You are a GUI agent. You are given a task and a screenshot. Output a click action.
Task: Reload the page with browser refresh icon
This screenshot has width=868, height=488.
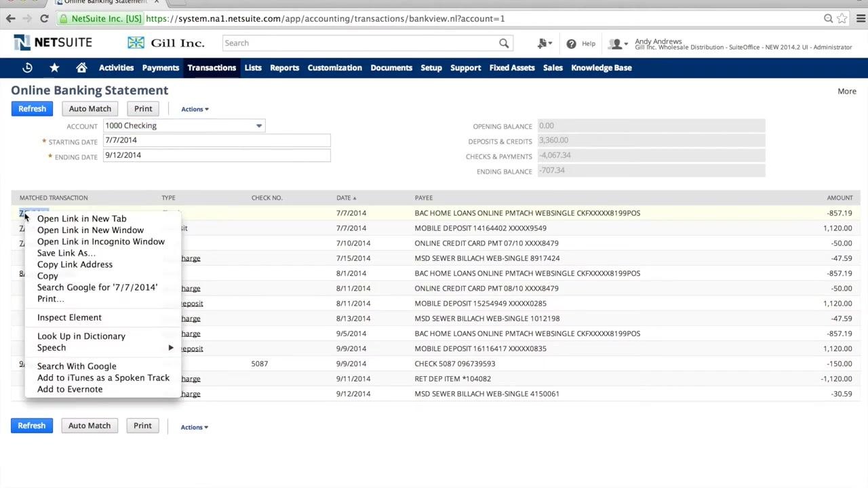click(x=44, y=18)
